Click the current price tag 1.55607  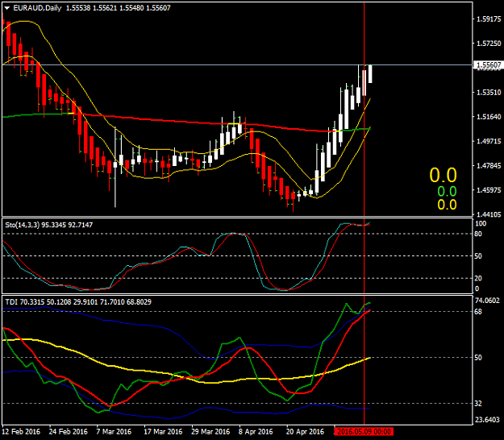(x=489, y=65)
